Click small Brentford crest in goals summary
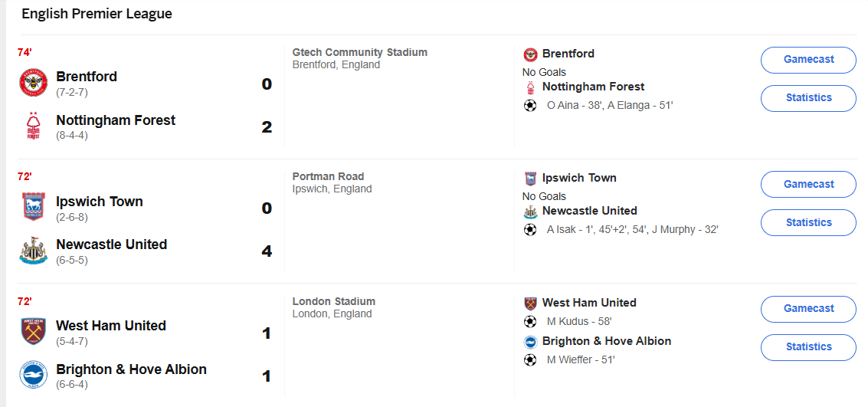The height and width of the screenshot is (407, 868). pos(530,54)
